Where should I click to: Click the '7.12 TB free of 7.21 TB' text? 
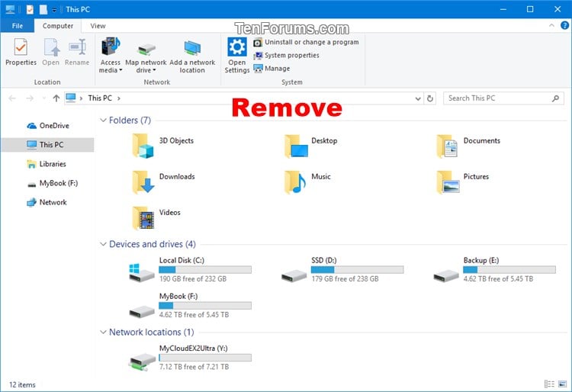tap(194, 367)
